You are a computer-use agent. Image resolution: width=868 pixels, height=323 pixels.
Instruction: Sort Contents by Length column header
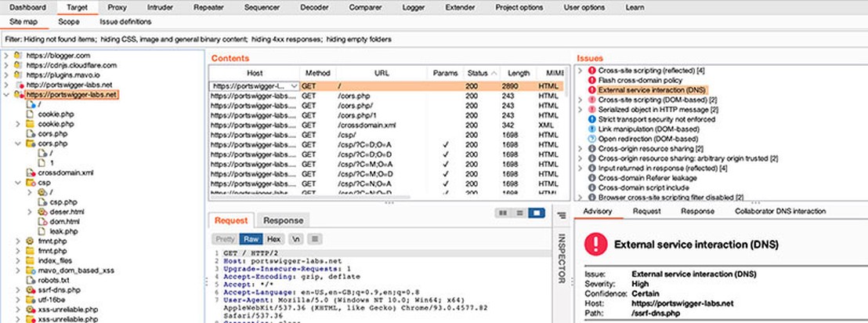click(518, 73)
